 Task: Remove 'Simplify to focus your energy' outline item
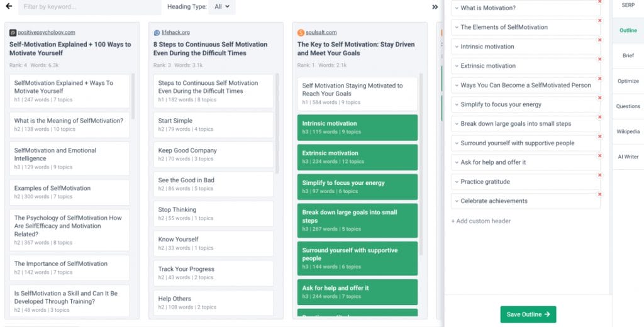[599, 97]
